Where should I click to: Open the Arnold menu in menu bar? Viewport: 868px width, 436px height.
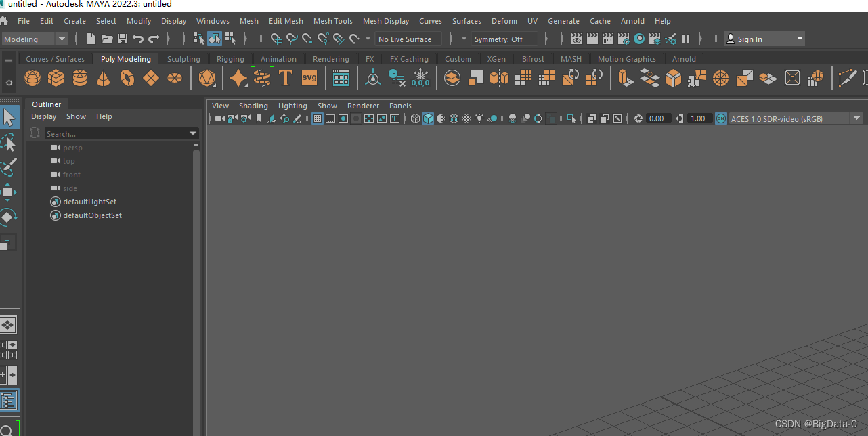coord(632,21)
